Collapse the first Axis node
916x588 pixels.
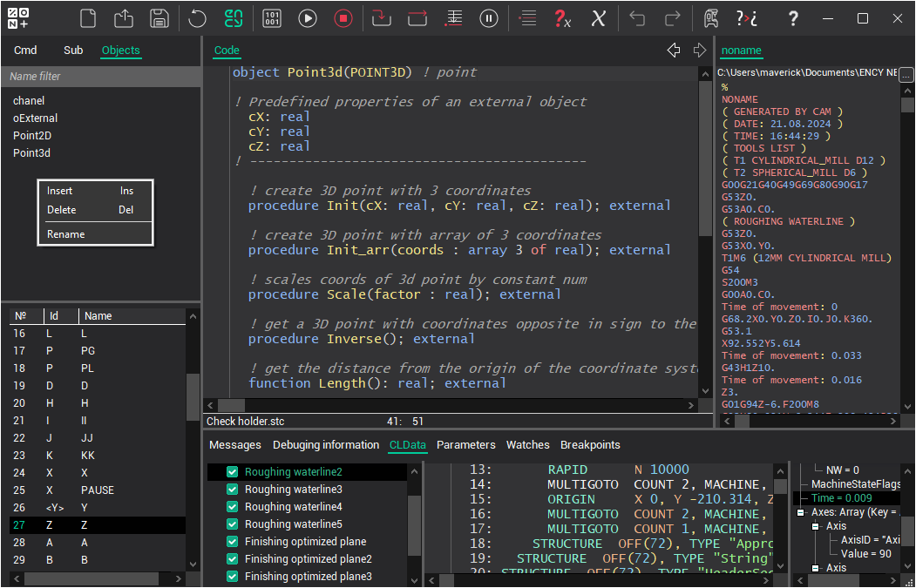816,526
